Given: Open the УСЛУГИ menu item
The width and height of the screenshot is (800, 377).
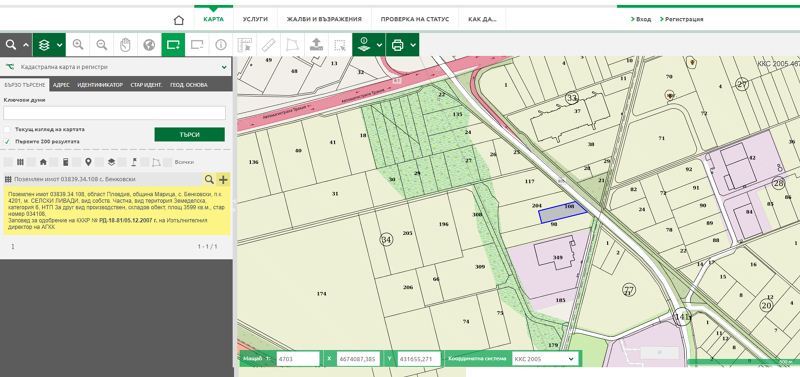Looking at the screenshot, I should pyautogui.click(x=255, y=19).
